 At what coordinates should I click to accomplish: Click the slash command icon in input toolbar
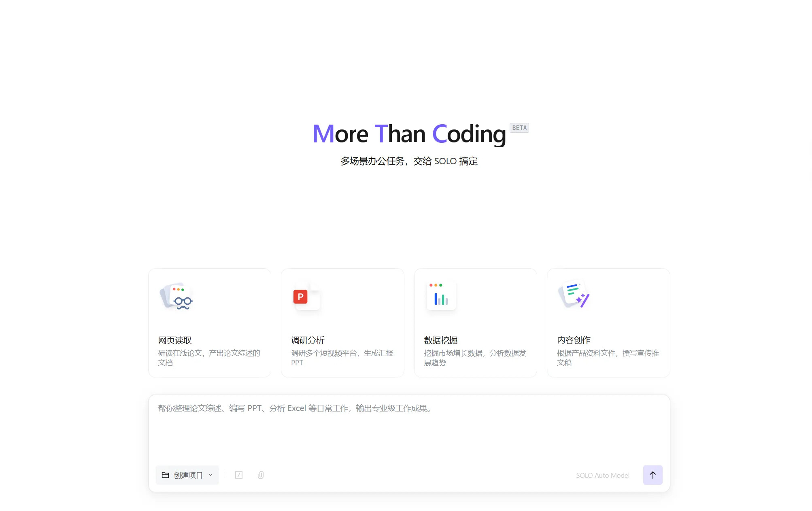pyautogui.click(x=239, y=475)
